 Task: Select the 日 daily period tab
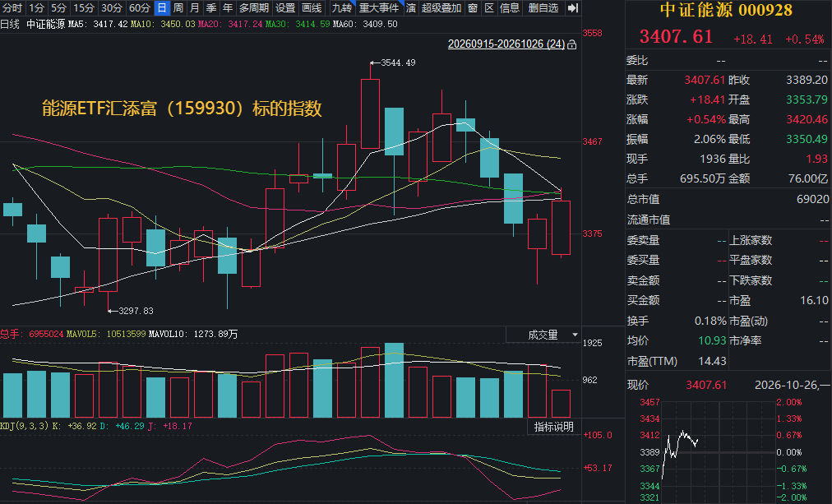162,8
